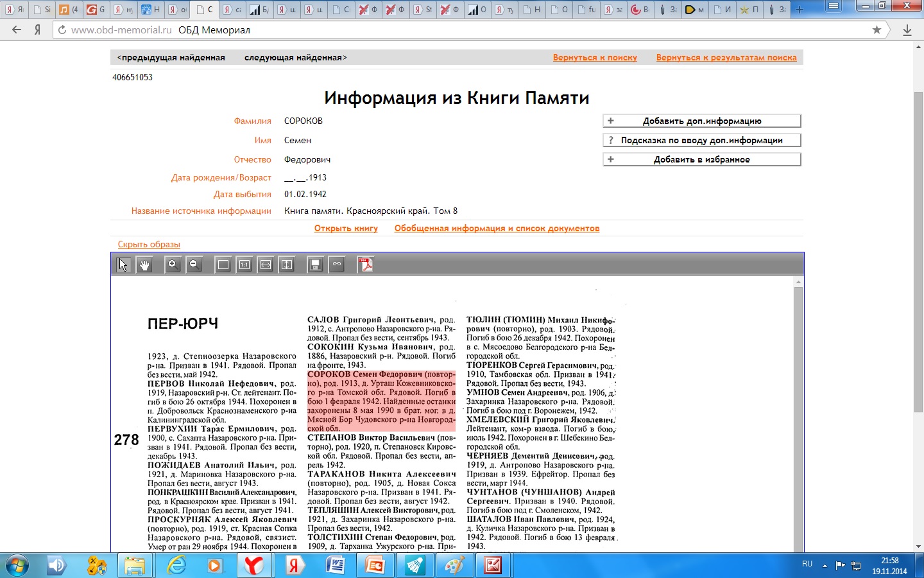
Task: Fit document image to width
Action: (266, 265)
